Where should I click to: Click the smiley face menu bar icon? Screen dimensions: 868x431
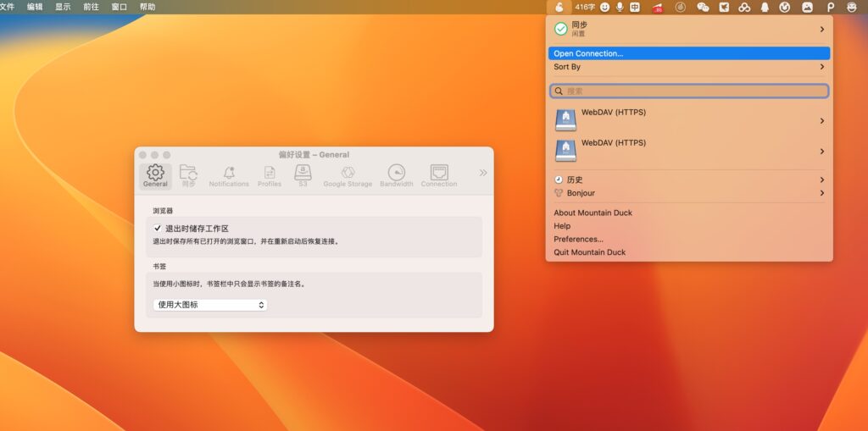605,7
